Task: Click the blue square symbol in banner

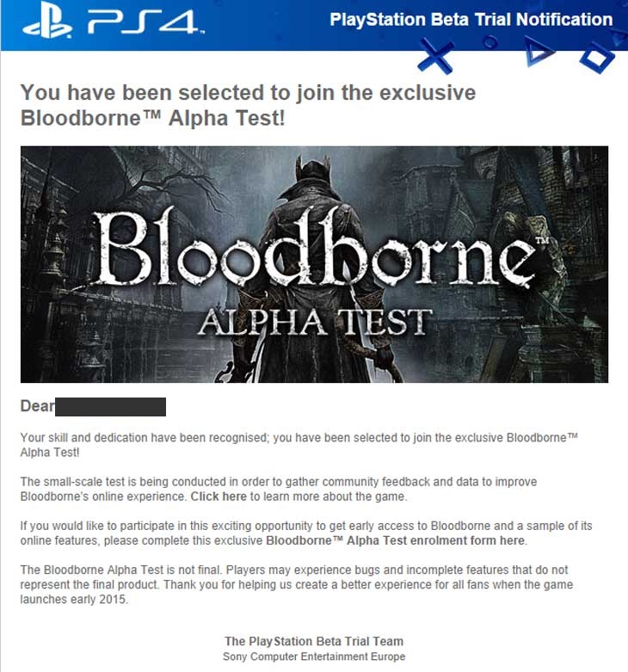Action: click(597, 58)
